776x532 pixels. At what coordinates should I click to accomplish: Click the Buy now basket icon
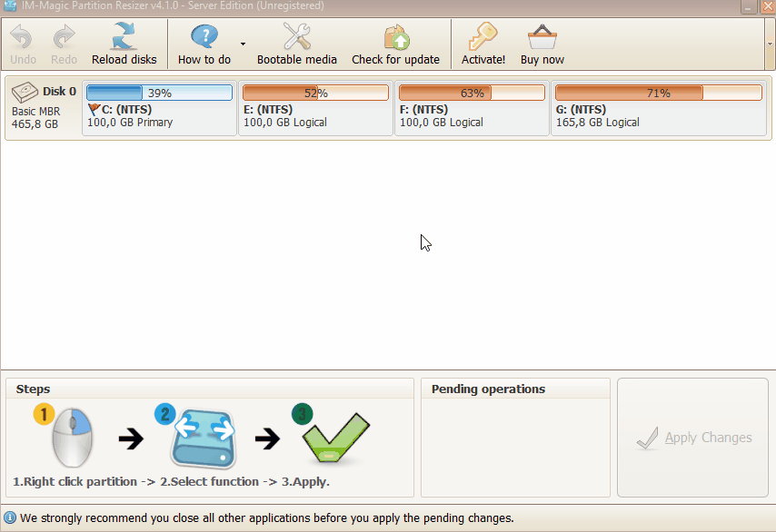pos(542,36)
